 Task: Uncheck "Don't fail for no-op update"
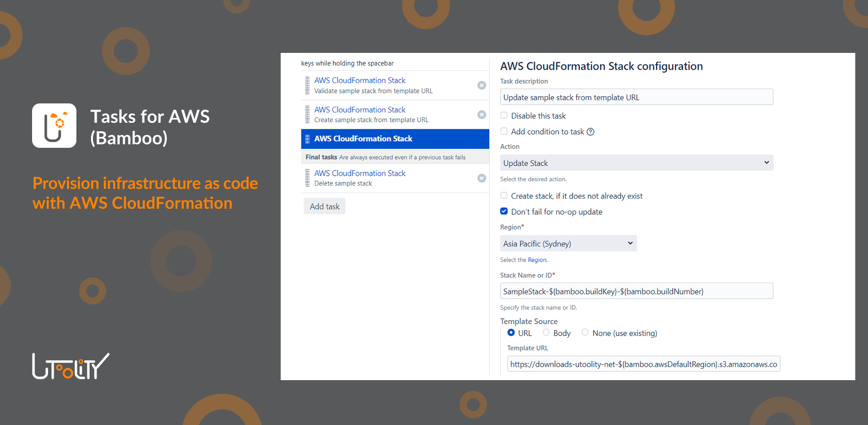pyautogui.click(x=504, y=211)
